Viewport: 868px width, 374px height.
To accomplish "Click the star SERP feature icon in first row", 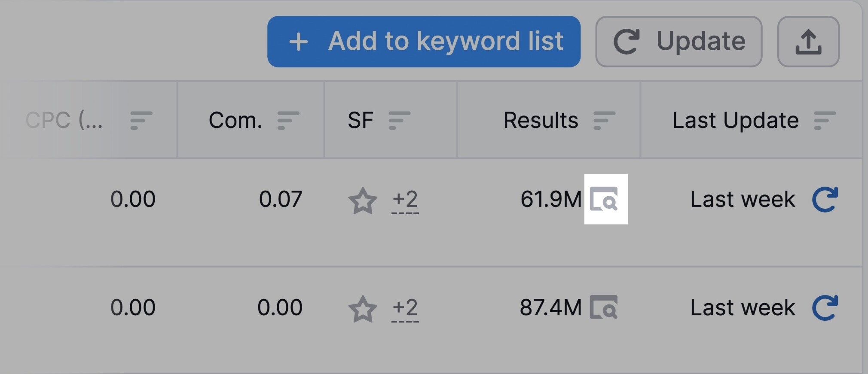I will pos(362,200).
